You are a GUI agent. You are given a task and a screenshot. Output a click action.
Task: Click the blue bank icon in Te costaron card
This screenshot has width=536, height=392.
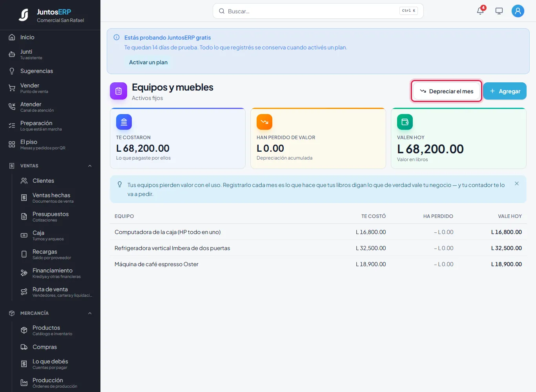click(124, 122)
